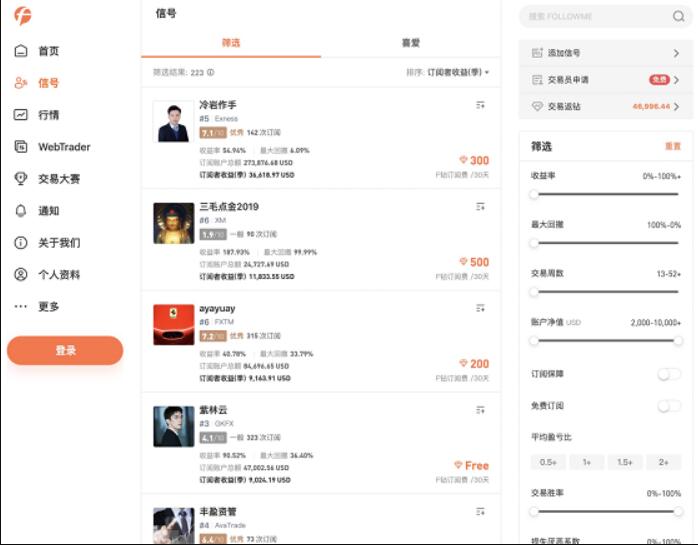The height and width of the screenshot is (545, 698).
Task: Select the 2+ profit-loss ratio option
Action: [664, 462]
